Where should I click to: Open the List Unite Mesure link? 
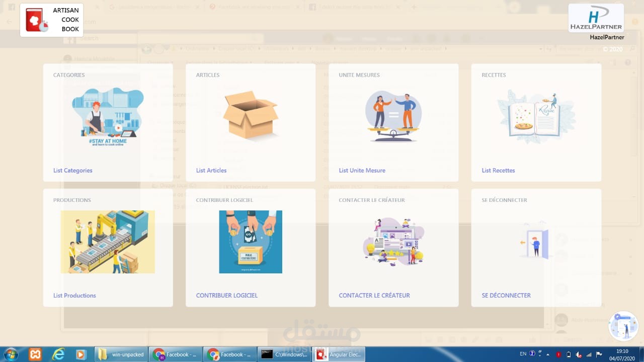(362, 170)
